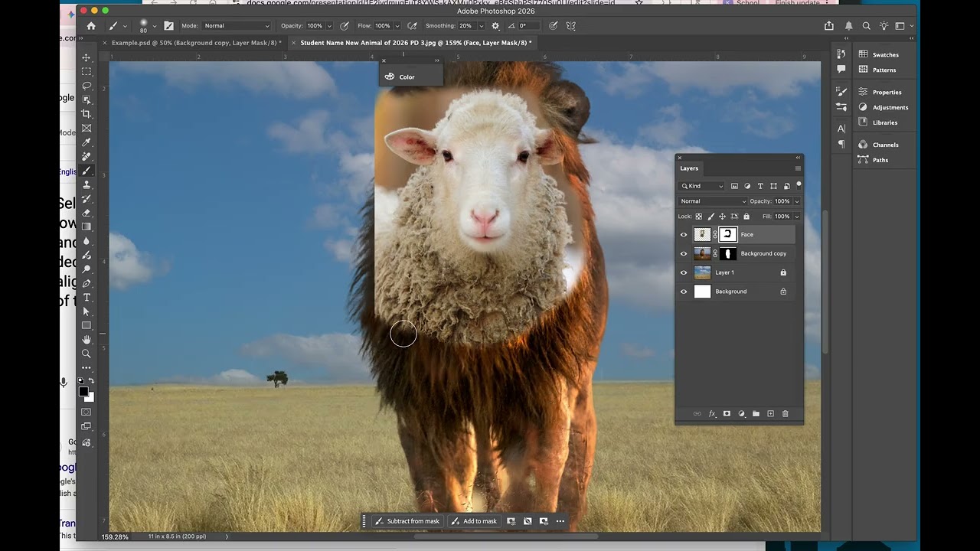The height and width of the screenshot is (551, 980).
Task: Click the Add to mask button
Action: (474, 521)
